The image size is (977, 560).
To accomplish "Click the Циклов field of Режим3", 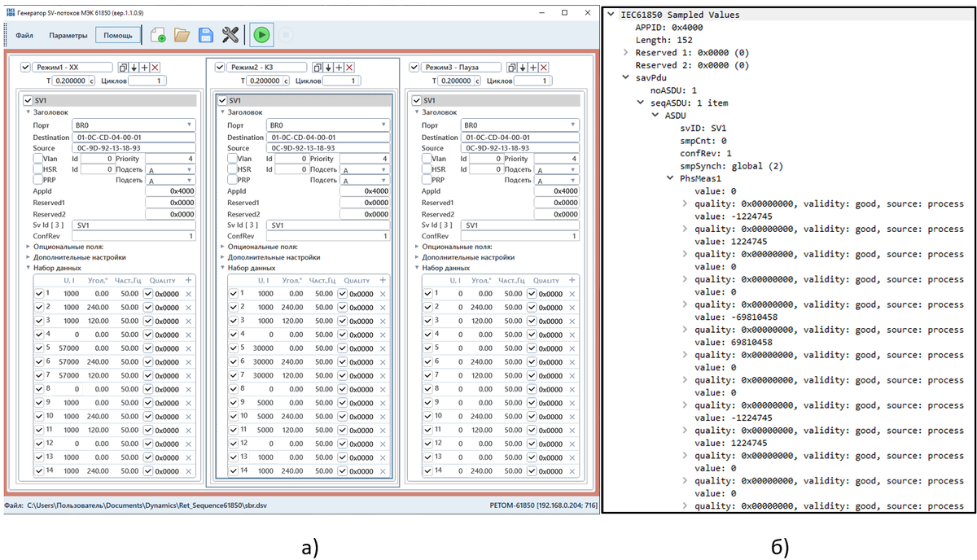I will pos(534,81).
